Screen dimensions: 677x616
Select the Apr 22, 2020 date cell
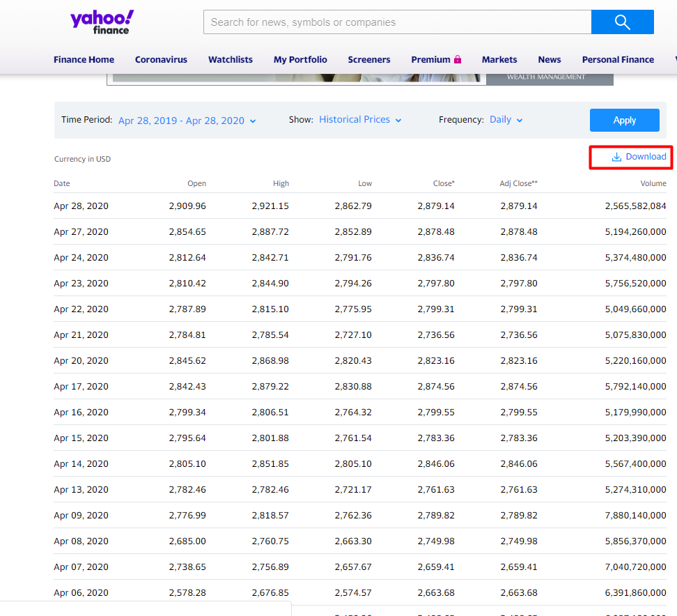pyautogui.click(x=81, y=309)
